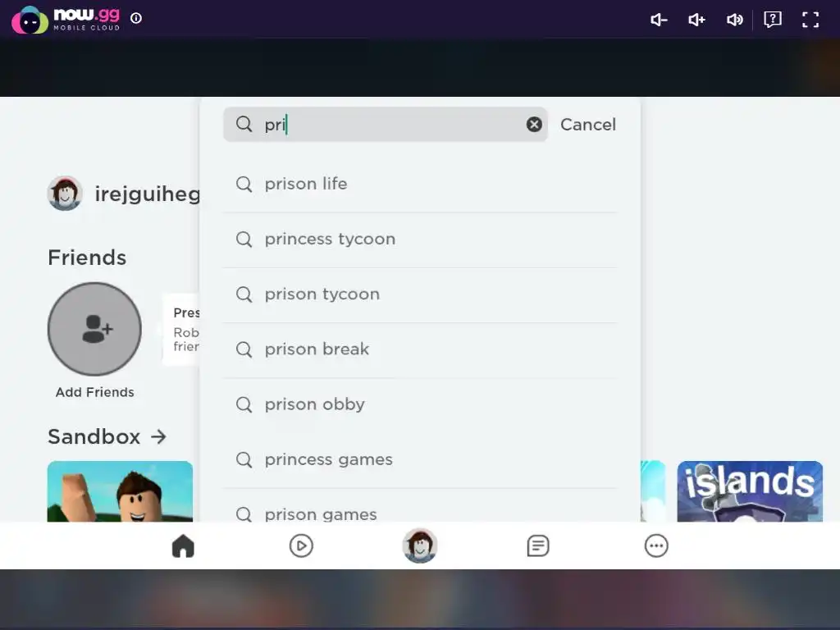Select the 'princess tycoon' suggestion
840x630 pixels.
[420, 239]
